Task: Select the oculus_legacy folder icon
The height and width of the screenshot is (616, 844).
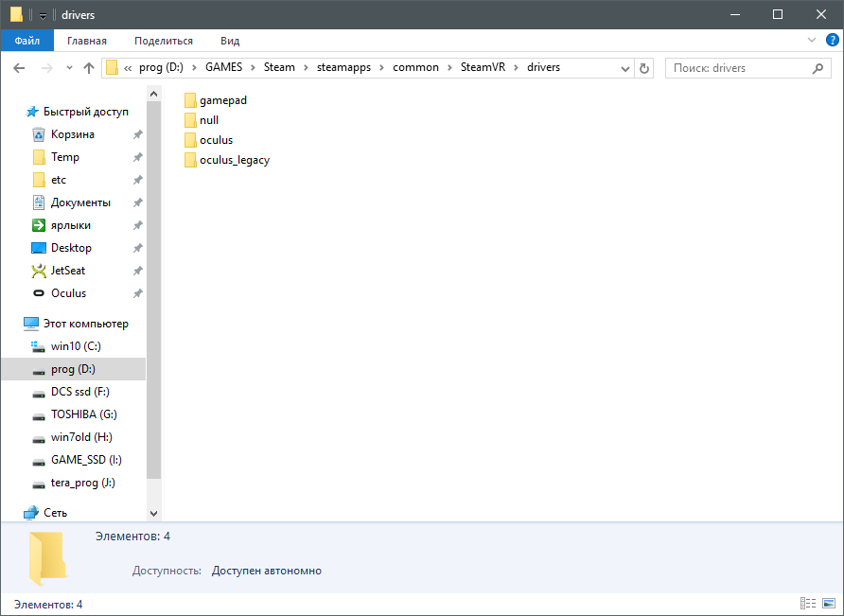Action: point(190,160)
